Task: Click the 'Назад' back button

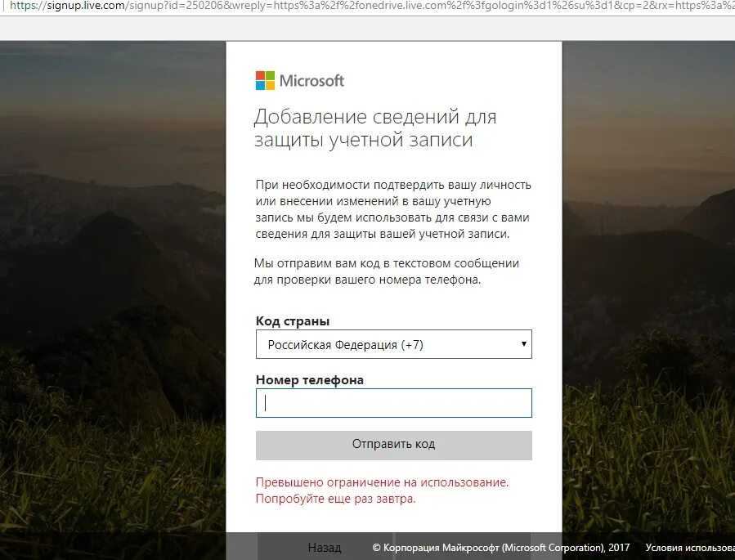Action: 325,548
